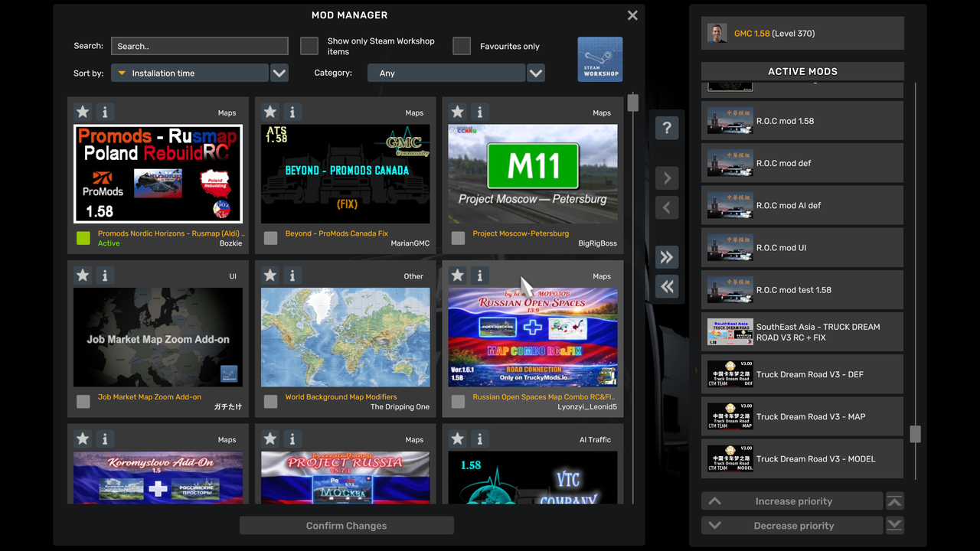Deactivate Promods Nordic Horizons via green checkbox

coord(83,238)
